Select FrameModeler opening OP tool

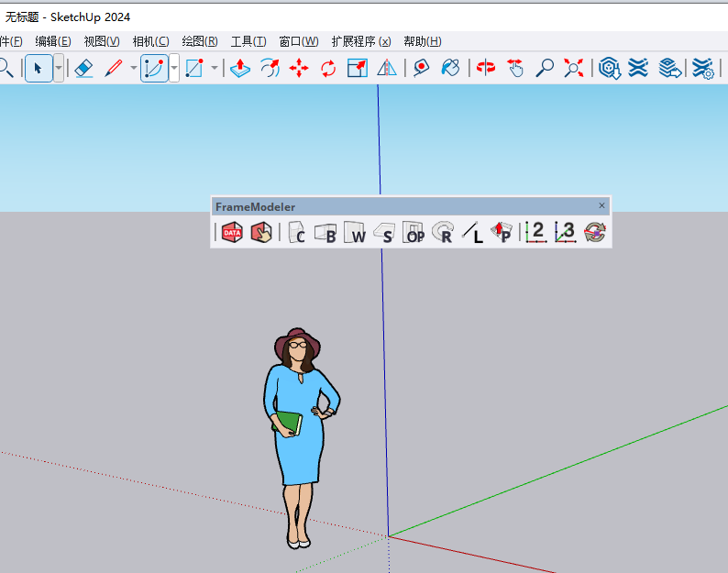click(x=414, y=232)
